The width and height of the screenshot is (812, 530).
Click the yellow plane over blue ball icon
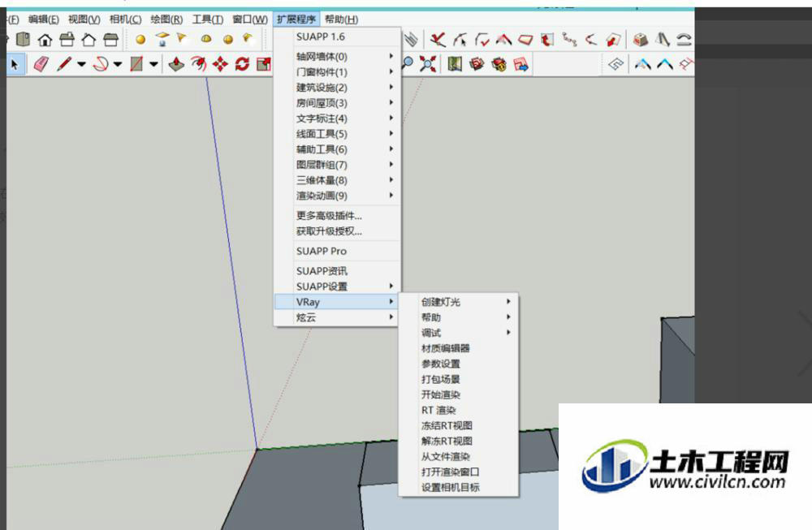162,39
